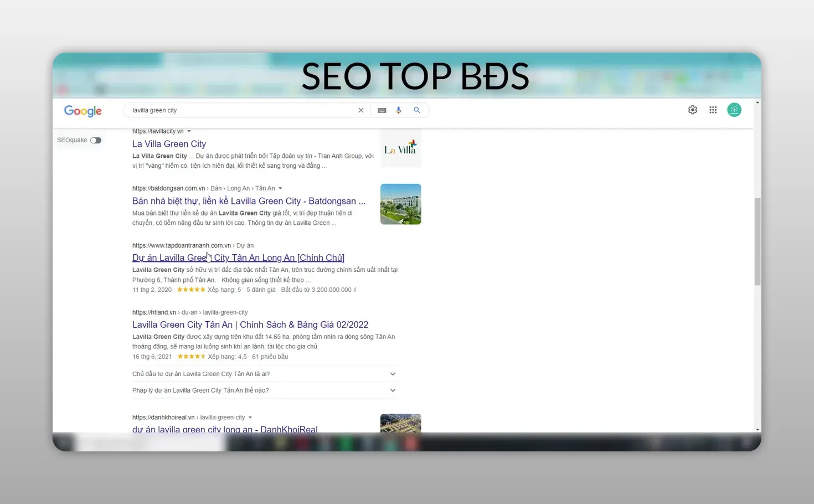Expand question Chủ đầu tư dự án Lavilla

tap(265, 374)
